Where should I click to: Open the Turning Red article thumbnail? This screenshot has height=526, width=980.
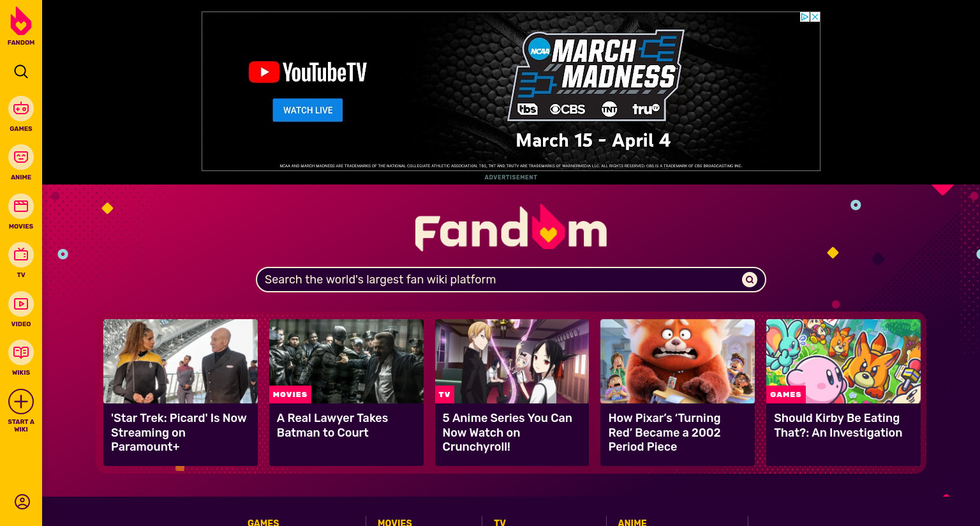pyautogui.click(x=678, y=361)
